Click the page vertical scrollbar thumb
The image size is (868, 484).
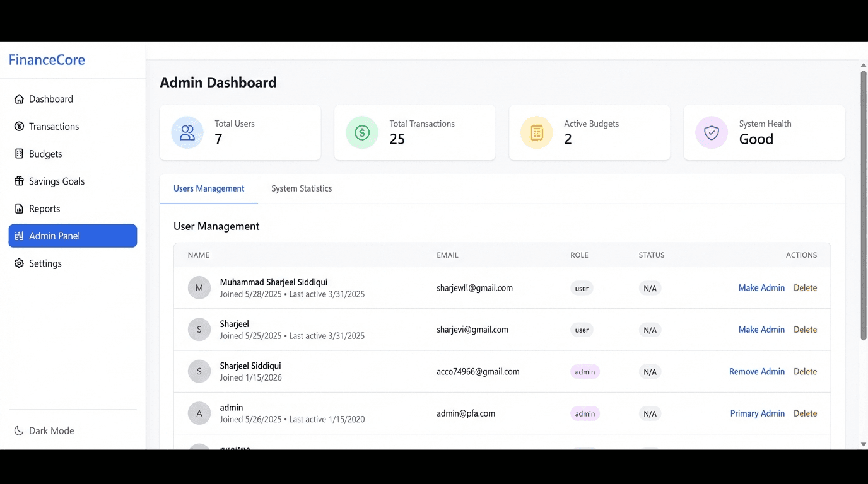point(864,205)
